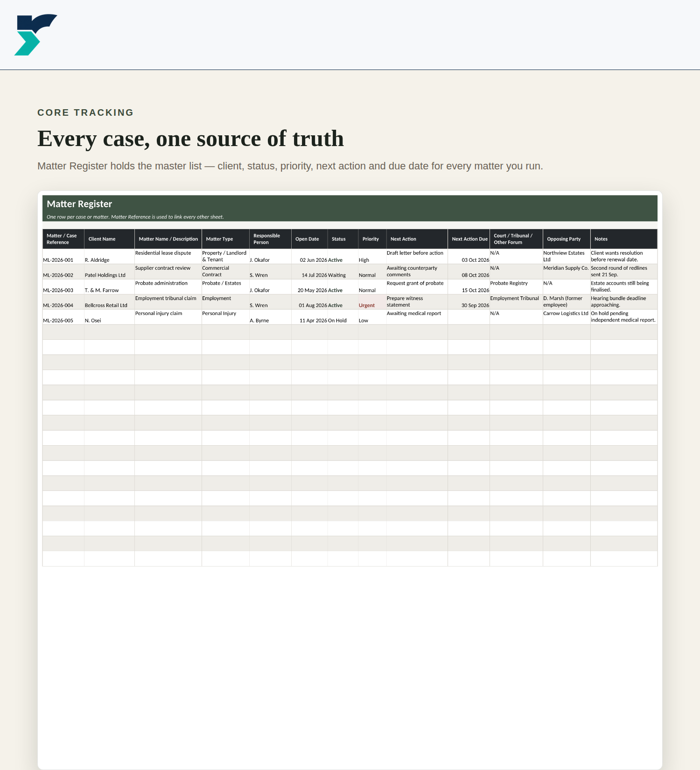The image size is (700, 770).
Task: Select the 'Responsible Person' column header
Action: pyautogui.click(x=270, y=239)
